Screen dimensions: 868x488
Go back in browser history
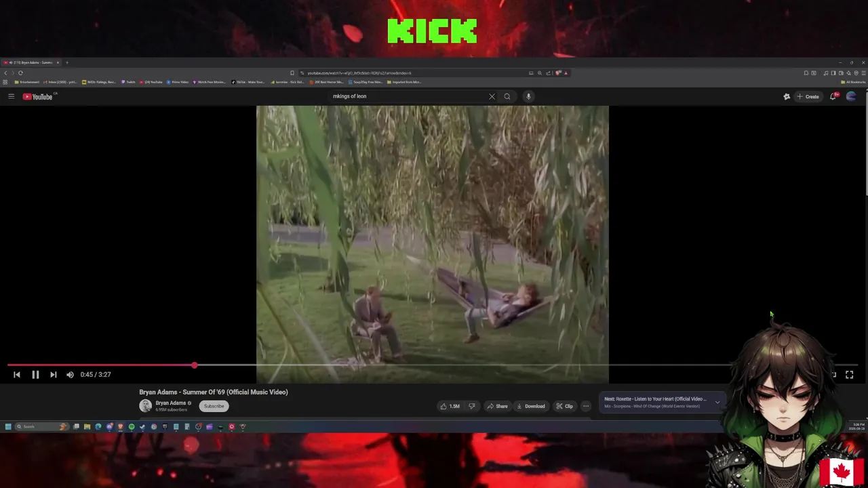coord(5,73)
